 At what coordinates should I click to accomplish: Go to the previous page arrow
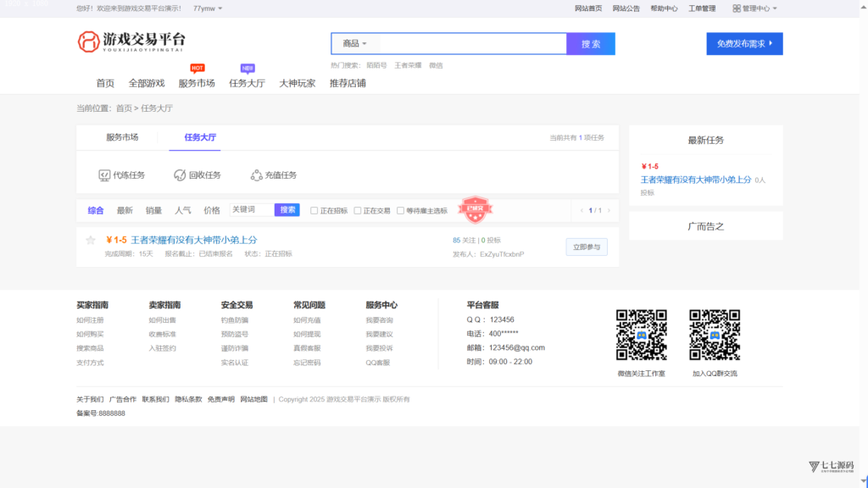click(581, 210)
